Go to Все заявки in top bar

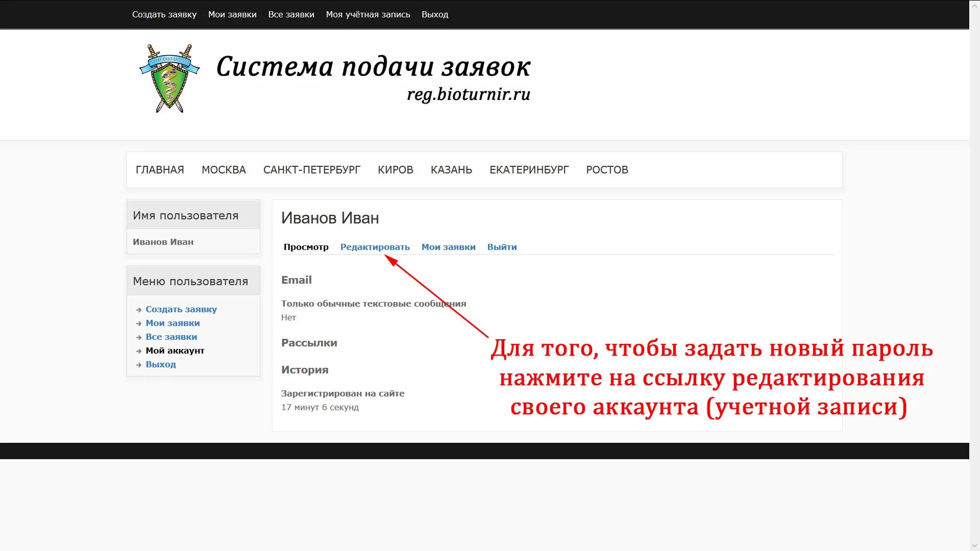pos(291,14)
